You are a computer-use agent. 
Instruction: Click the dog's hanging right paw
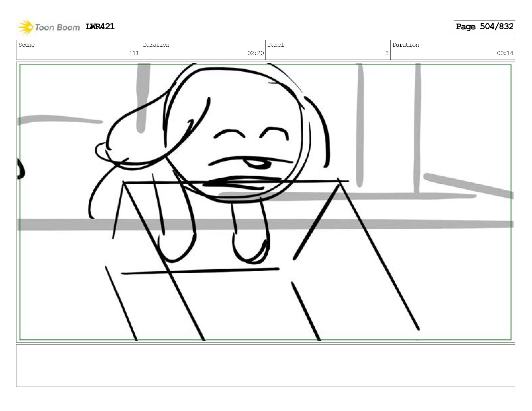tap(251, 235)
